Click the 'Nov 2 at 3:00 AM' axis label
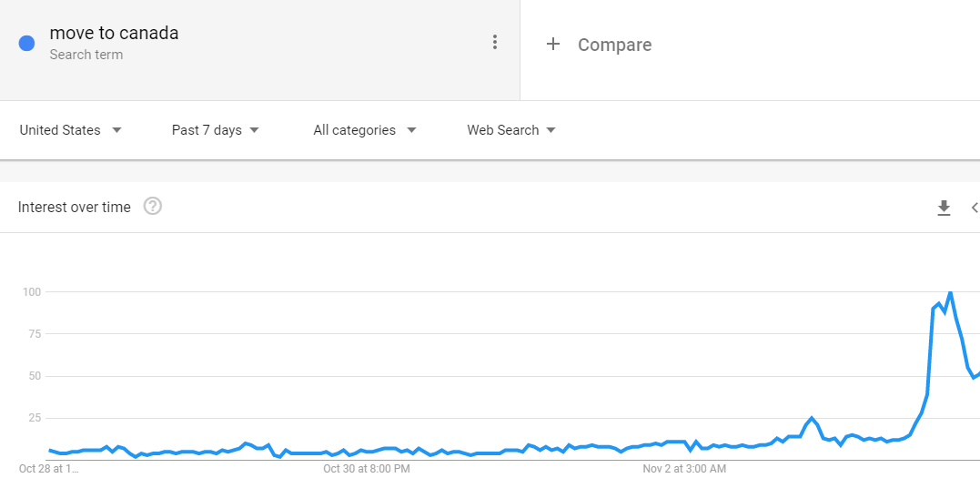The height and width of the screenshot is (478, 980). click(684, 469)
